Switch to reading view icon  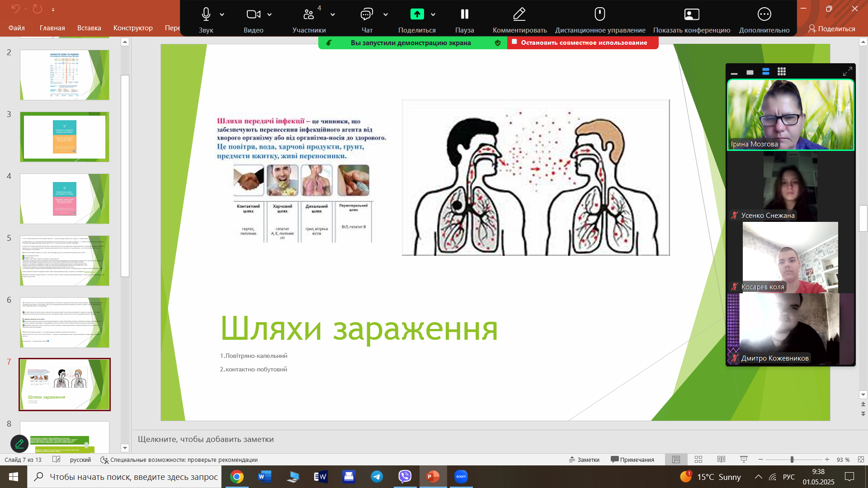[x=722, y=460]
